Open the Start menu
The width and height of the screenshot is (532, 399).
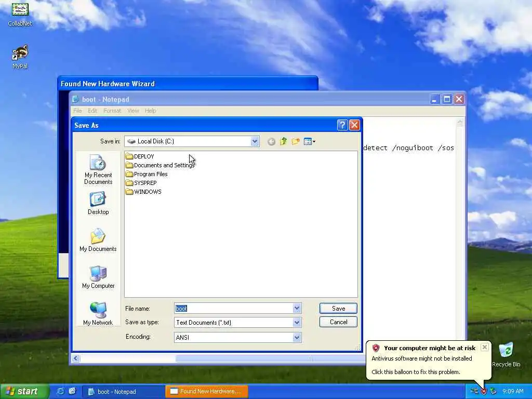tap(24, 392)
